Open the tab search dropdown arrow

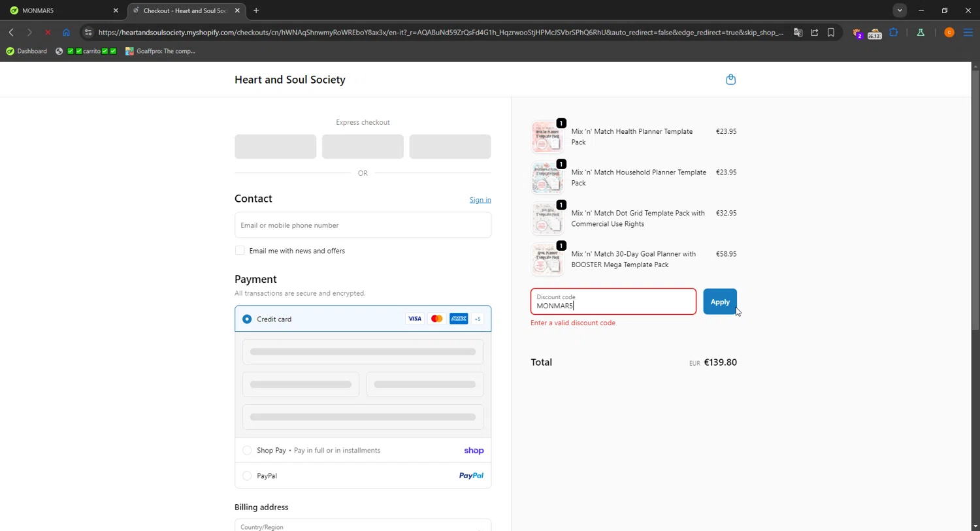pos(900,10)
